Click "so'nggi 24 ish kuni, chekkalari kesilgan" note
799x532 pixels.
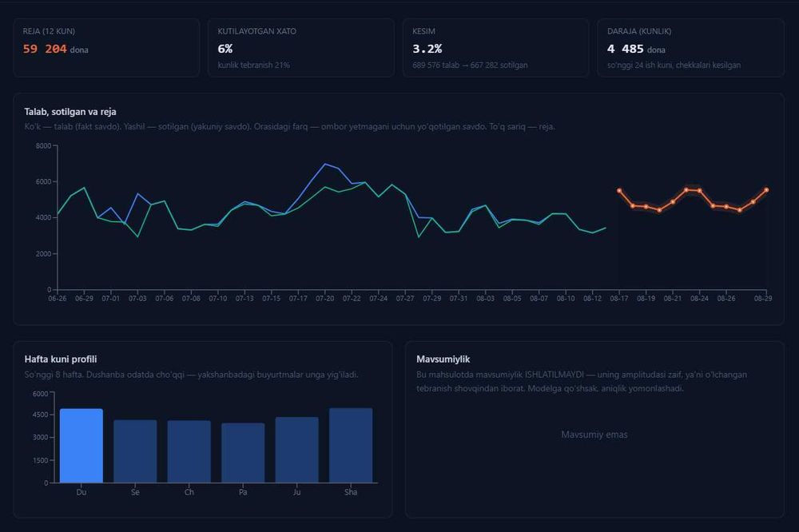click(674, 66)
